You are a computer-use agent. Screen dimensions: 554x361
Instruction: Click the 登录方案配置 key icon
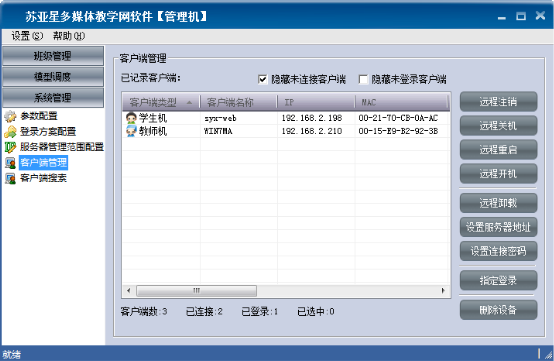[10, 132]
